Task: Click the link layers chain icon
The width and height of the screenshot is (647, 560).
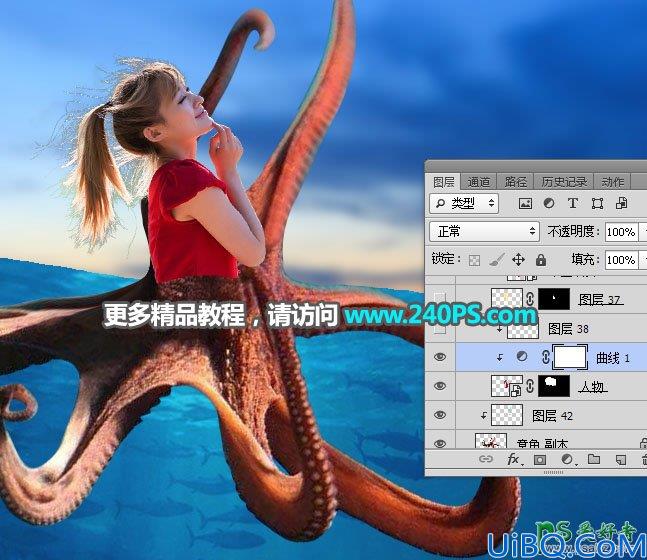Action: 486,459
